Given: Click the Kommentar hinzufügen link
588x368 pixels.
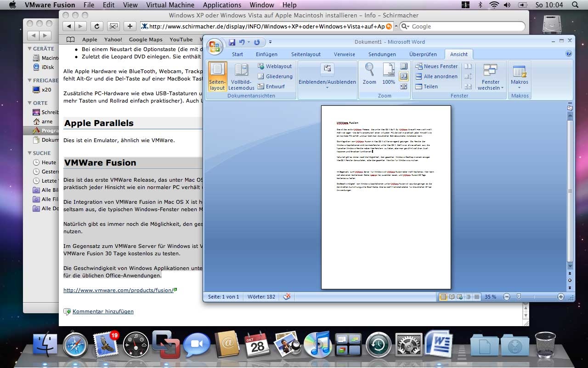Looking at the screenshot, I should pyautogui.click(x=103, y=311).
